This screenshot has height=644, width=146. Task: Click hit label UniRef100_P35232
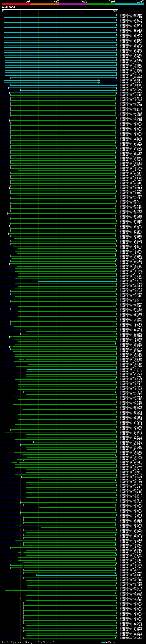pyautogui.click(x=131, y=138)
